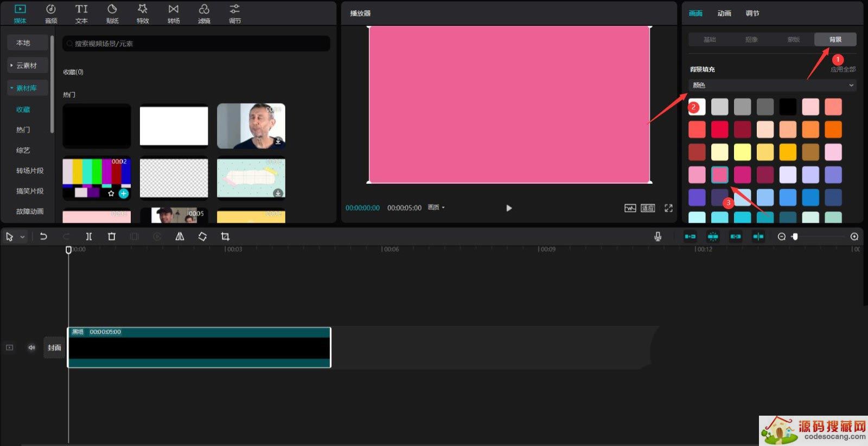
Task: Mute the main track speaker icon
Action: pos(31,347)
